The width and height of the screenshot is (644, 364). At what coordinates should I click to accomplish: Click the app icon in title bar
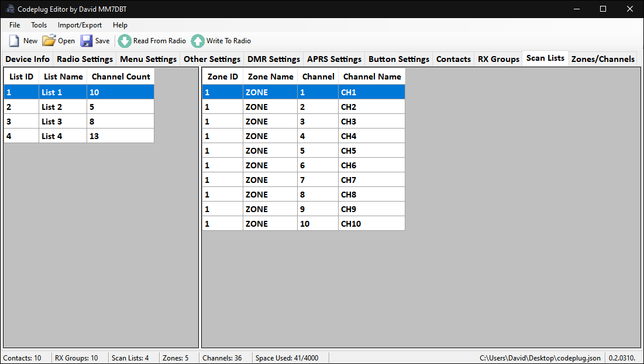coord(10,9)
